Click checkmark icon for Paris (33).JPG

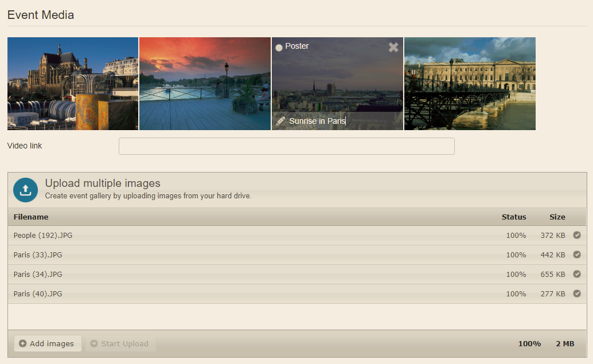pos(577,255)
